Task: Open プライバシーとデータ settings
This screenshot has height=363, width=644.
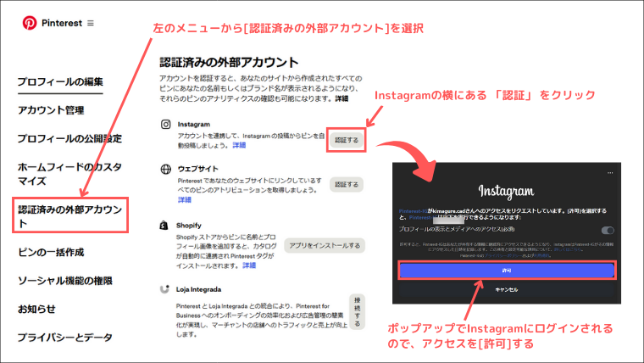Action: 65,338
